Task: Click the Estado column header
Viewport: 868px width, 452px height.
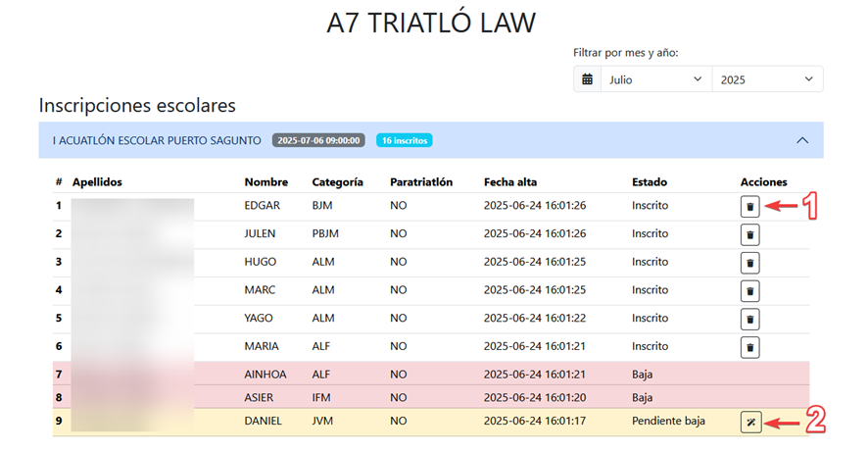Action: click(x=651, y=182)
